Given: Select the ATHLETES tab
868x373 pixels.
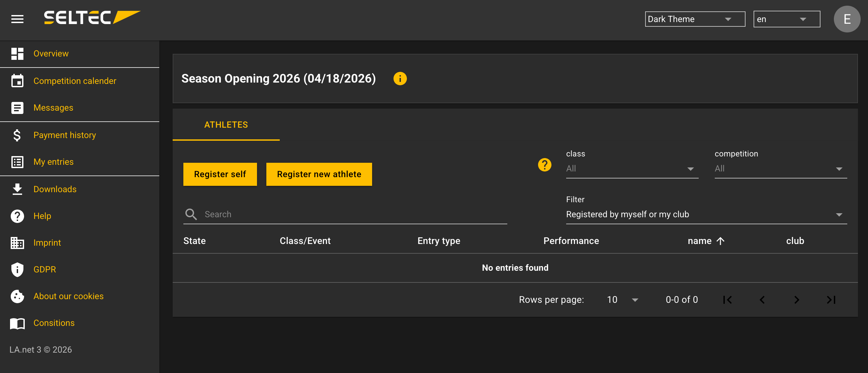Looking at the screenshot, I should coord(226,125).
